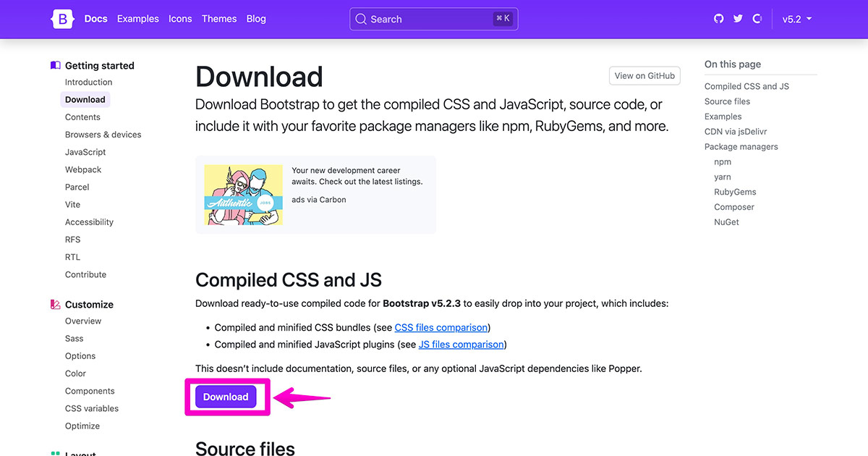Open the Docs nav item

pos(96,19)
